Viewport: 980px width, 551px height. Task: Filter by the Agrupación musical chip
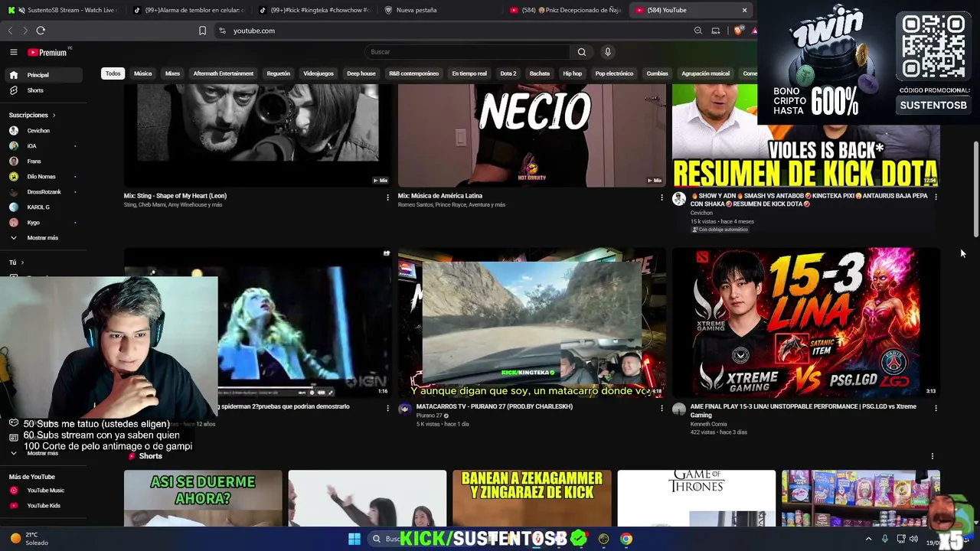[706, 73]
